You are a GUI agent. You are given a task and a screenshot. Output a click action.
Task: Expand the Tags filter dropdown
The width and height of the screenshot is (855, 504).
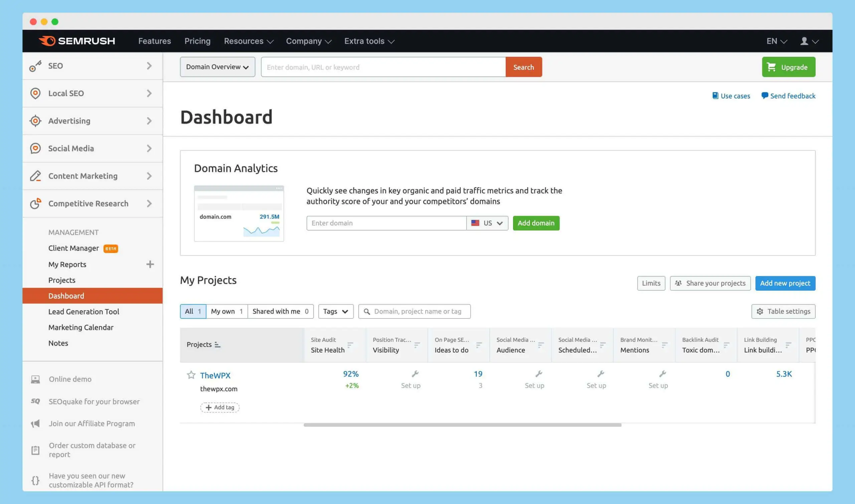pos(335,311)
